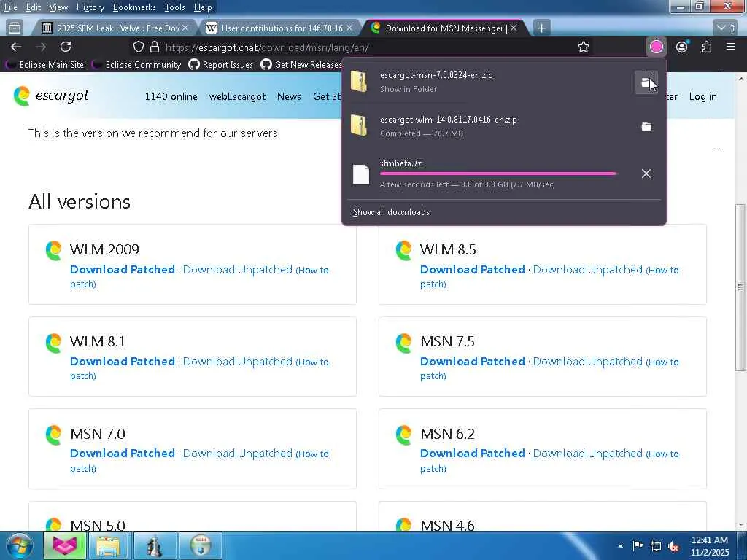Open the View menu

coord(58,7)
